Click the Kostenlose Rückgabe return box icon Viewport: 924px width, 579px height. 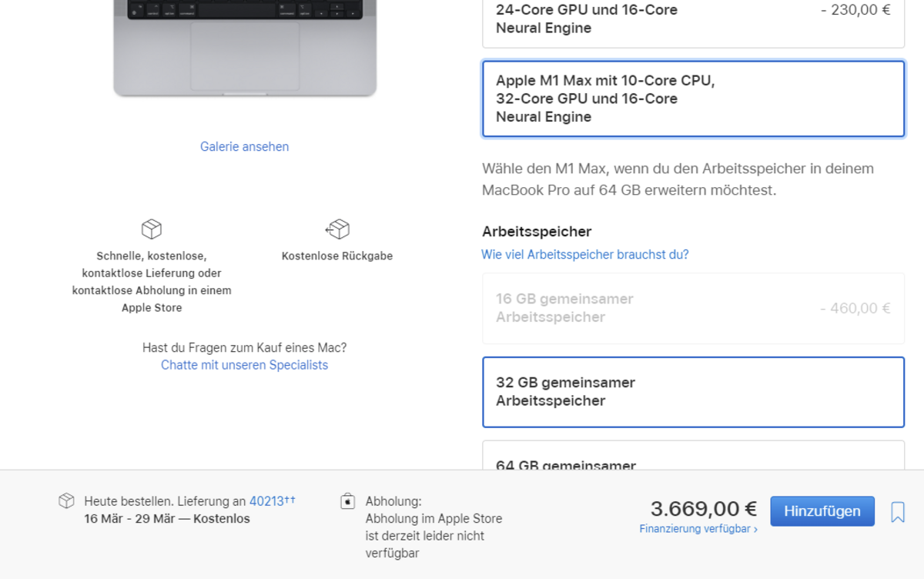click(337, 229)
